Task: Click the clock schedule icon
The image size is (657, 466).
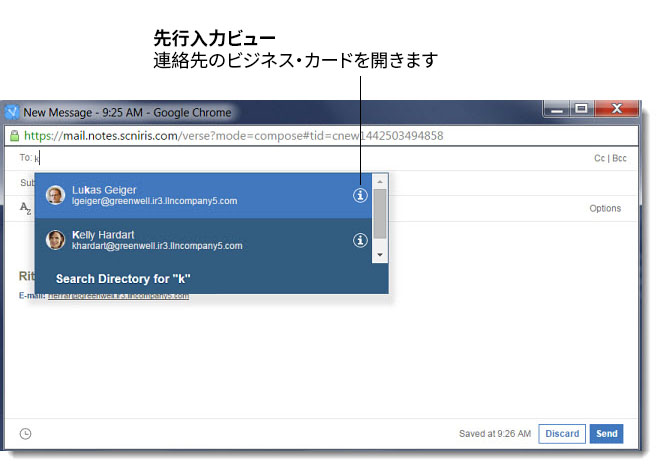Action: pyautogui.click(x=26, y=434)
